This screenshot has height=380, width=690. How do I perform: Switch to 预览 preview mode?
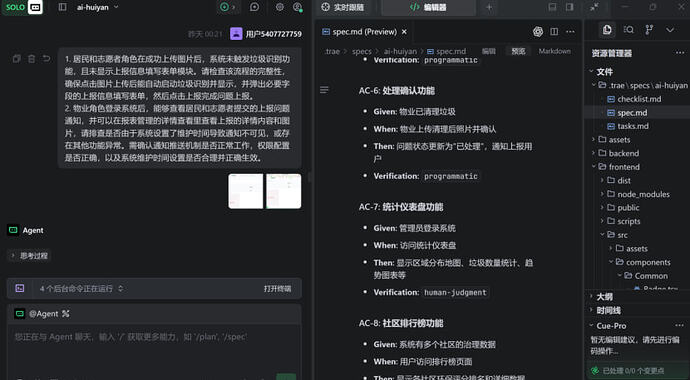[x=518, y=51]
